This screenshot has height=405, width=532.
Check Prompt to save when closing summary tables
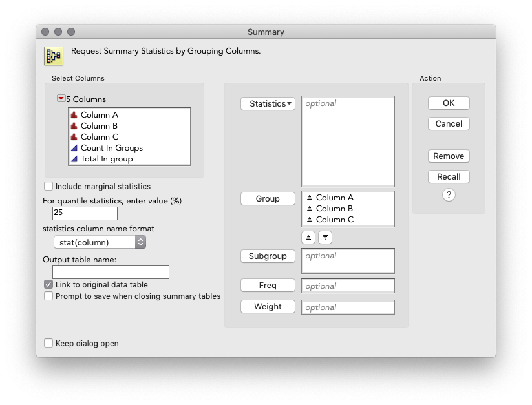point(48,295)
